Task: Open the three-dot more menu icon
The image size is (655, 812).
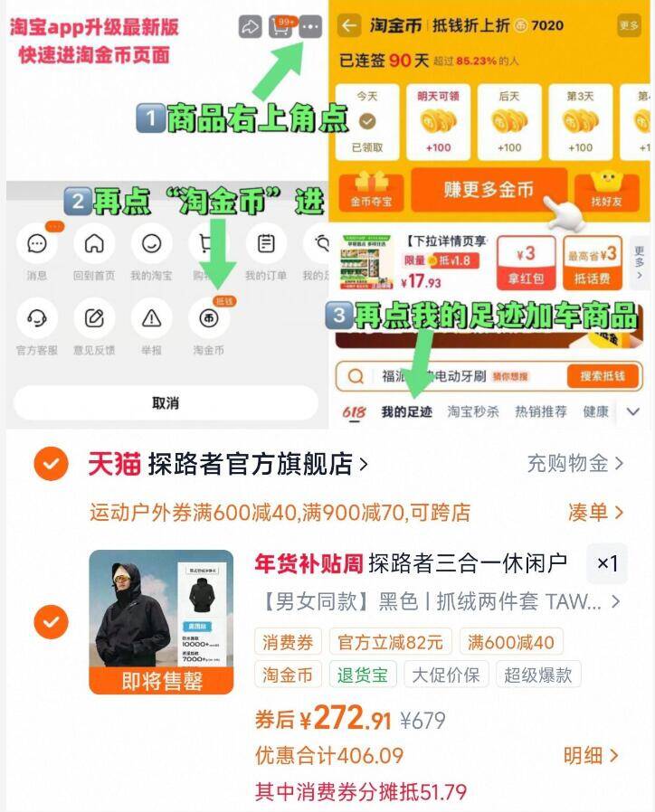Action: point(311,26)
